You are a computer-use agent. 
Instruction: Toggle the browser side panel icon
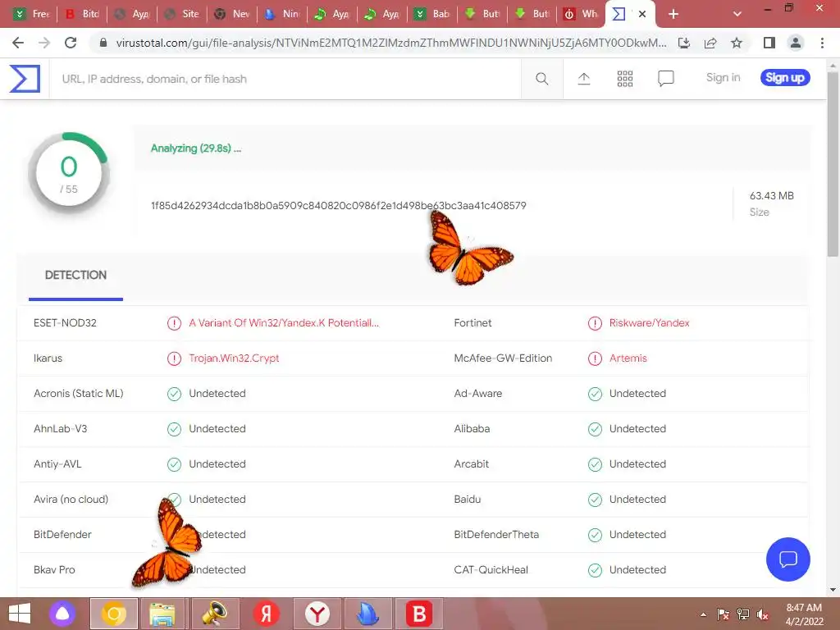pos(769,43)
